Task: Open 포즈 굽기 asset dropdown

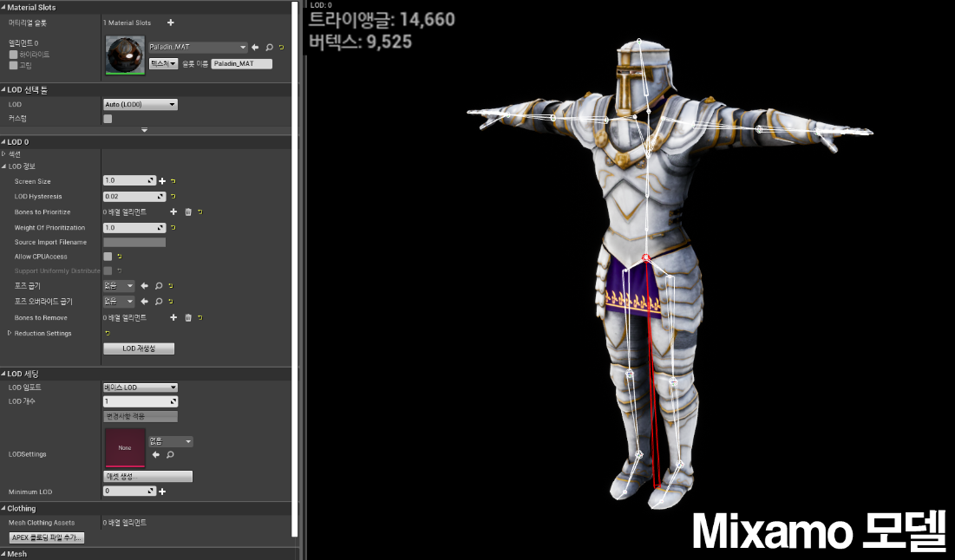Action: [119, 285]
